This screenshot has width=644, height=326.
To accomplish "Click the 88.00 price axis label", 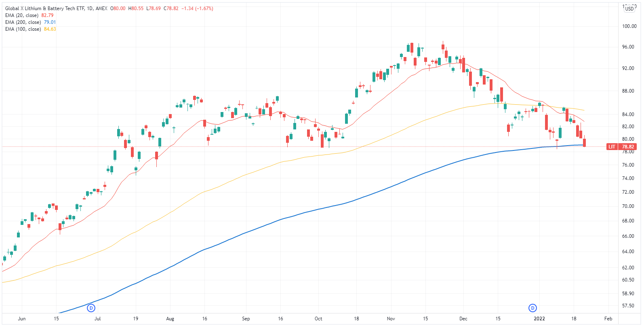I will coord(628,91).
